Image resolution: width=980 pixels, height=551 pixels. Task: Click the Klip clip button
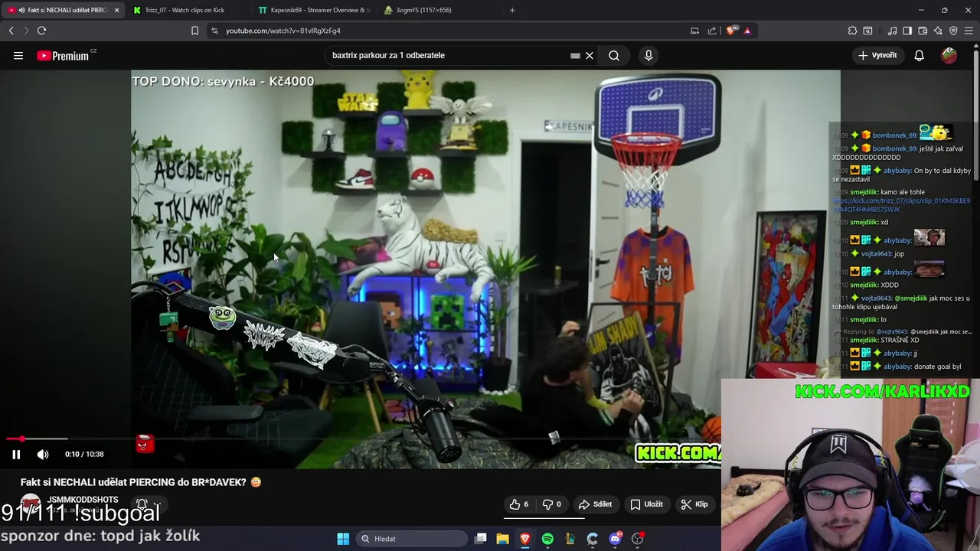(x=694, y=504)
